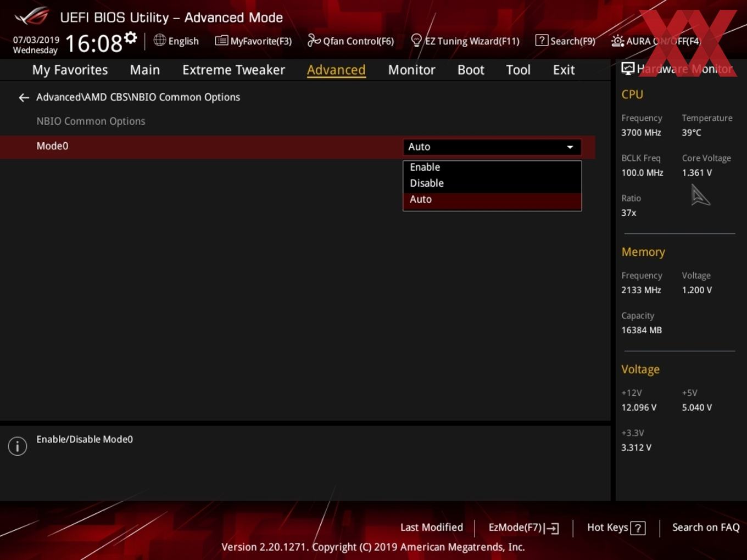The width and height of the screenshot is (747, 560).
Task: Open the Monitor tab
Action: [411, 70]
